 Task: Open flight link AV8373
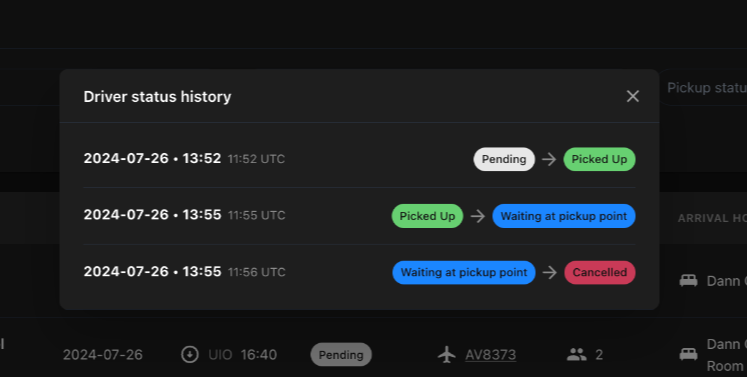(490, 355)
